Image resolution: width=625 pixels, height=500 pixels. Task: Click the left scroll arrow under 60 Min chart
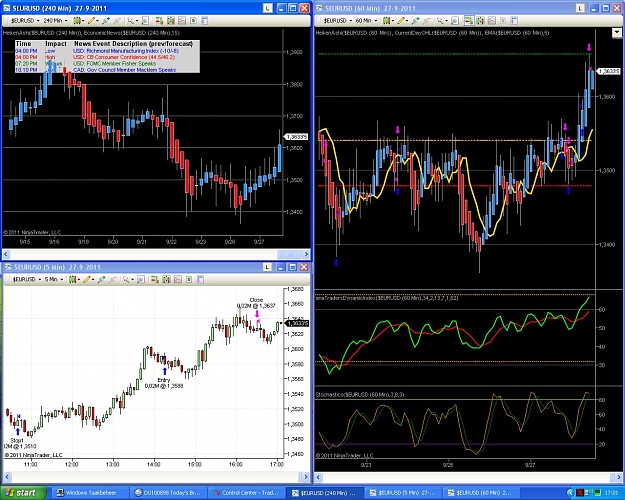(x=319, y=477)
